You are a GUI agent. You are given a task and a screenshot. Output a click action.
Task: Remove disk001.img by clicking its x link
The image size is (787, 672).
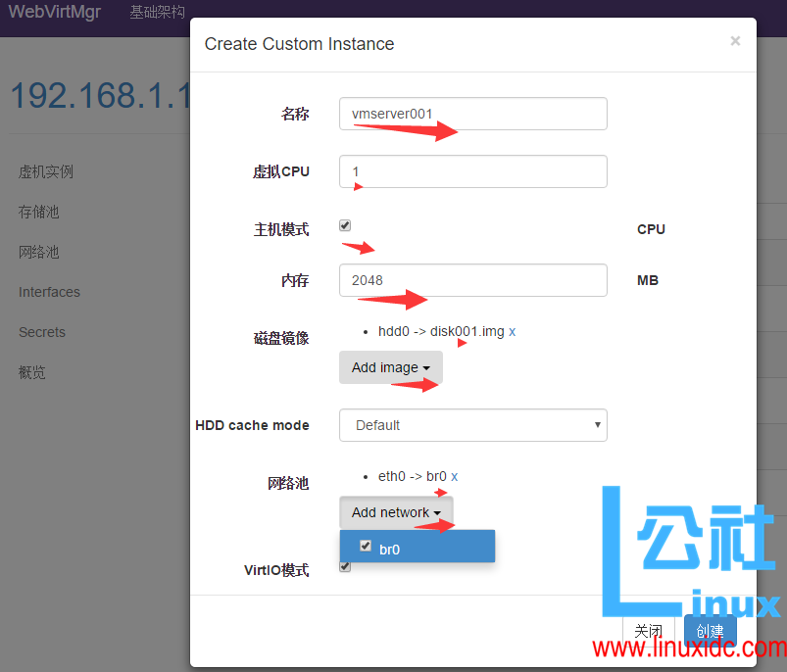pyautogui.click(x=512, y=331)
